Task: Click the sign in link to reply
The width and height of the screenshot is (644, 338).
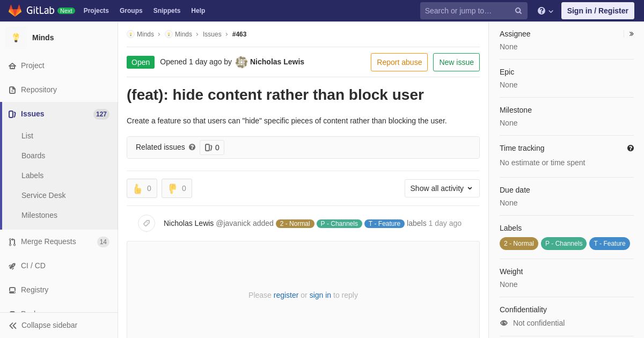Action: coord(320,295)
